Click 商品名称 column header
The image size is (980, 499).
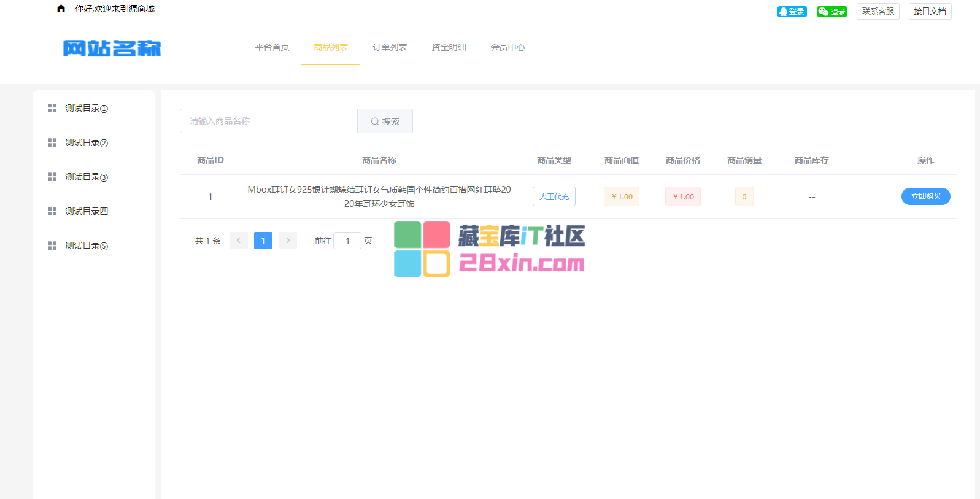pyautogui.click(x=379, y=160)
